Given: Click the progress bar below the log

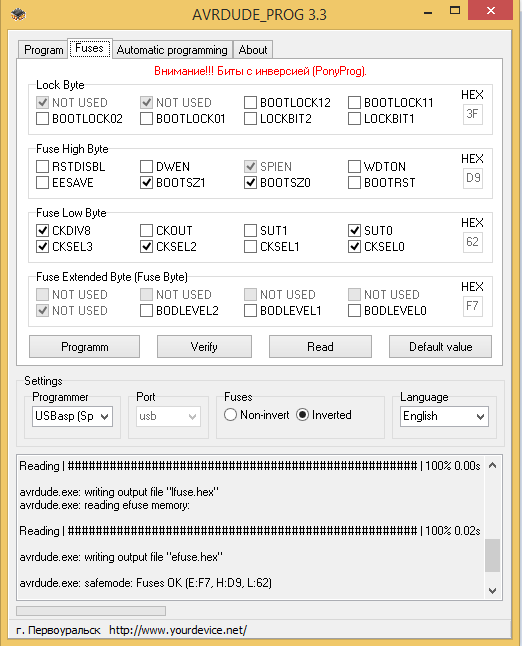Looking at the screenshot, I should tap(91, 611).
